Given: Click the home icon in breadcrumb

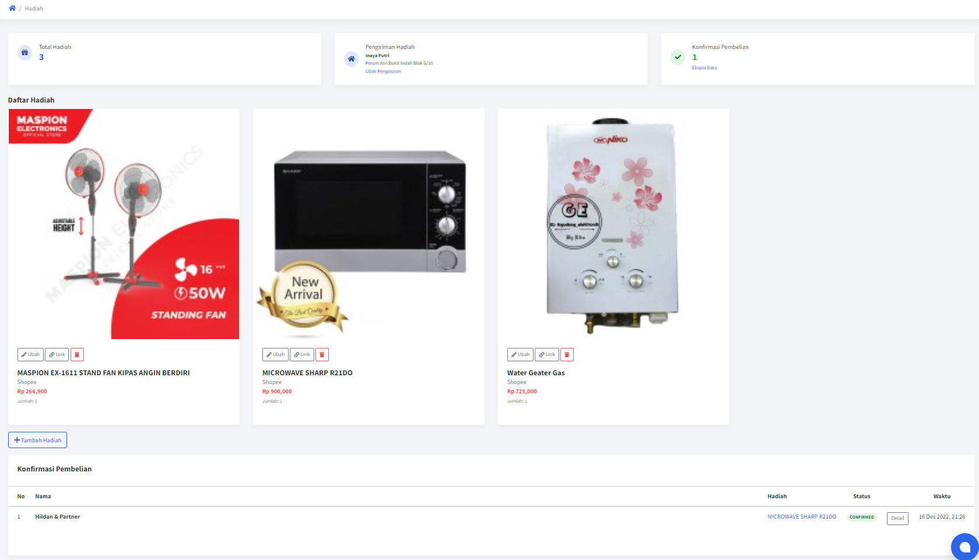Looking at the screenshot, I should point(12,8).
